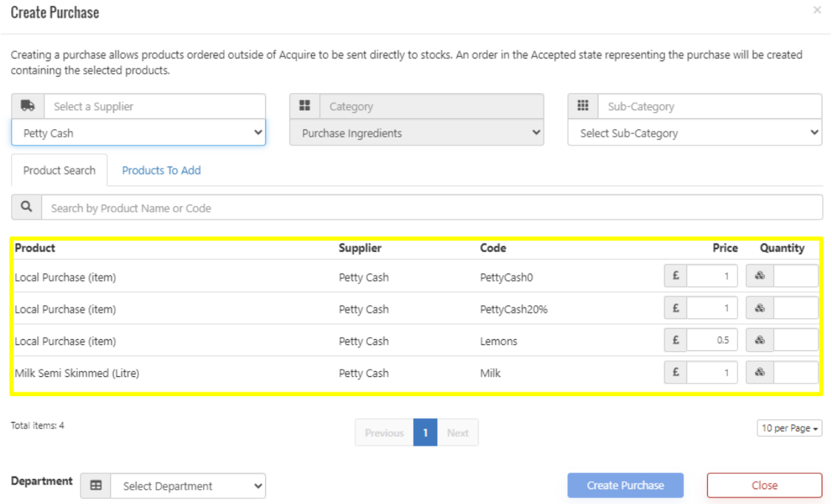
Task: Click the pound icon in the PettyCash0 row
Action: pyautogui.click(x=675, y=276)
